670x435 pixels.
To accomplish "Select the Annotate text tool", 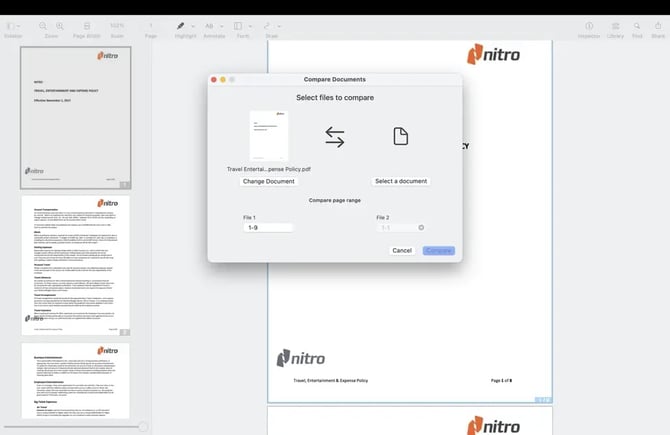I will (x=209, y=26).
